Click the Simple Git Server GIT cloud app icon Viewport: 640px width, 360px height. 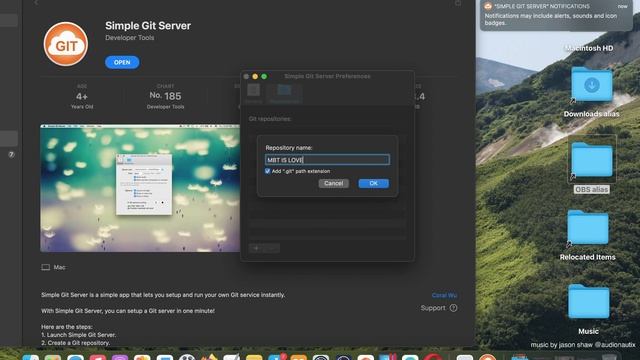pyautogui.click(x=66, y=44)
